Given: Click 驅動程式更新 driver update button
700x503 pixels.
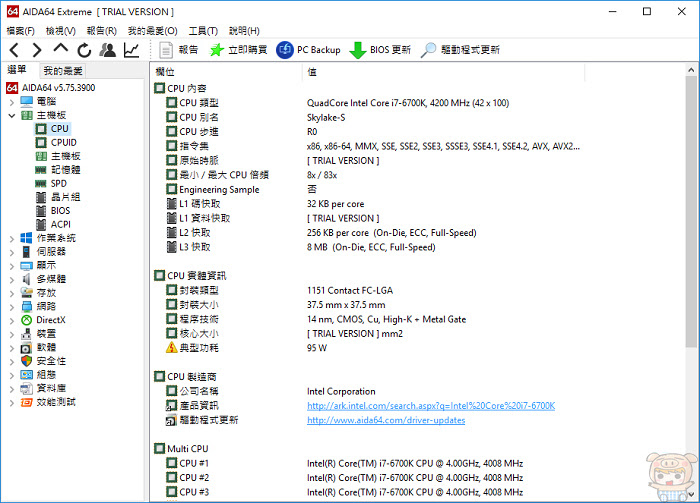Looking at the screenshot, I should pyautogui.click(x=460, y=50).
